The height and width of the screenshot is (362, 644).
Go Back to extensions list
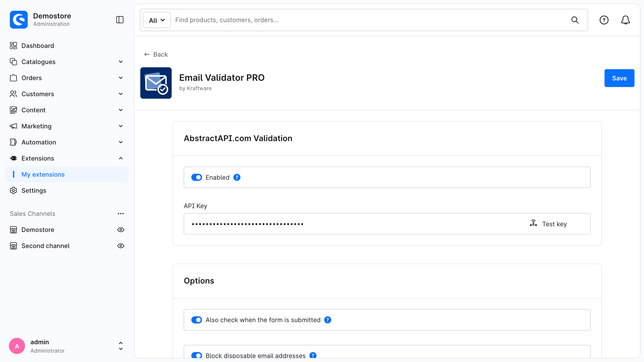pyautogui.click(x=156, y=54)
